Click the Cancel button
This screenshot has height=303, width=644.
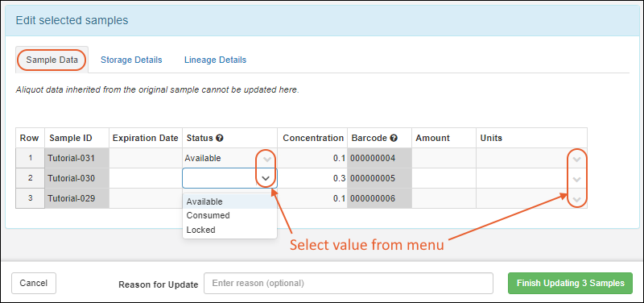click(34, 284)
